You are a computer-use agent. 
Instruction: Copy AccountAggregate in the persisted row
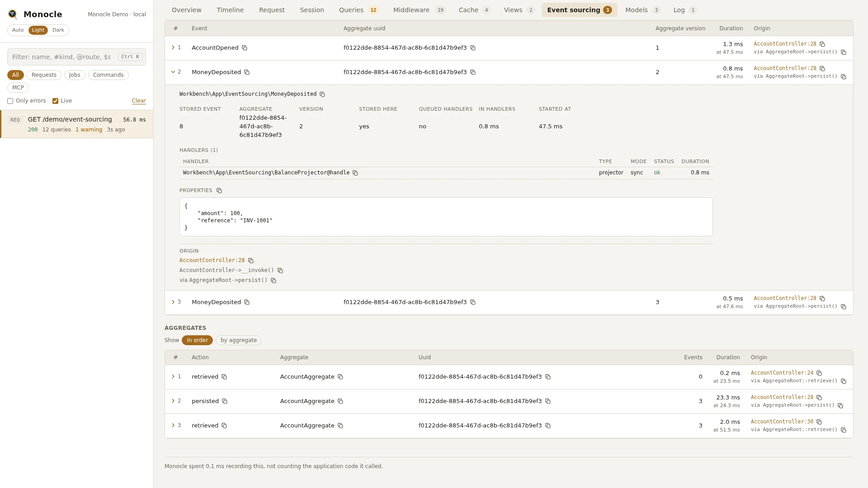coord(340,401)
